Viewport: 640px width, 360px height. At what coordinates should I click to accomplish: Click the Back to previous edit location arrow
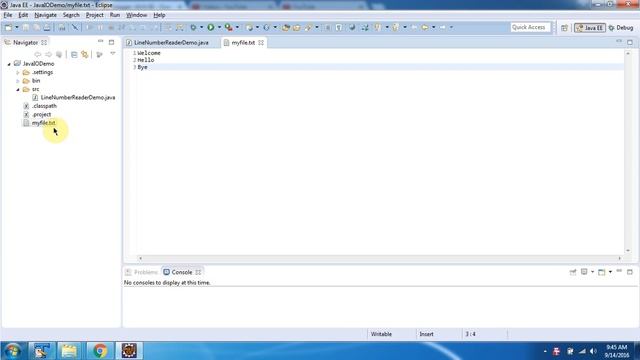click(425, 27)
